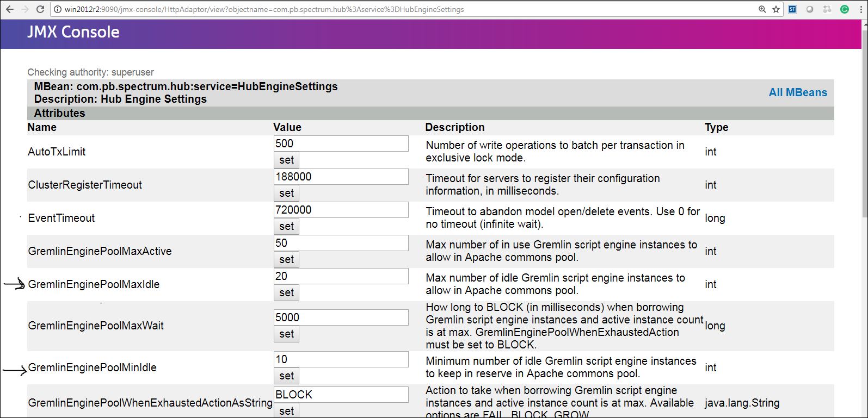This screenshot has width=868, height=418.
Task: Click the browser URL address bar
Action: (381, 9)
